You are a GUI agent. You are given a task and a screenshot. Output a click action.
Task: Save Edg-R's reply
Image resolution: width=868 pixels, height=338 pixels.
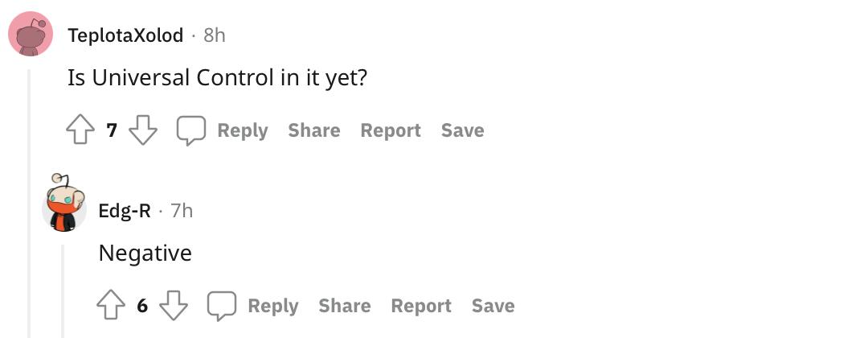click(493, 306)
